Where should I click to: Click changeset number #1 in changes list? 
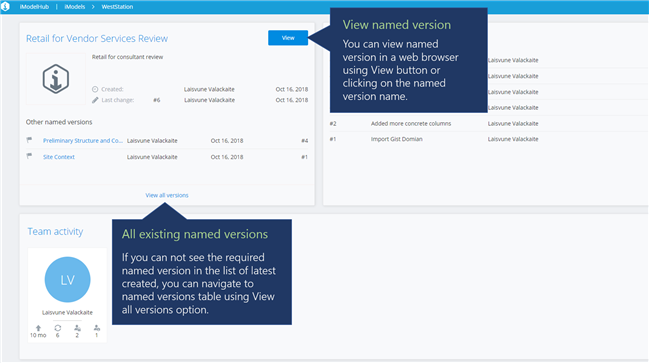333,139
